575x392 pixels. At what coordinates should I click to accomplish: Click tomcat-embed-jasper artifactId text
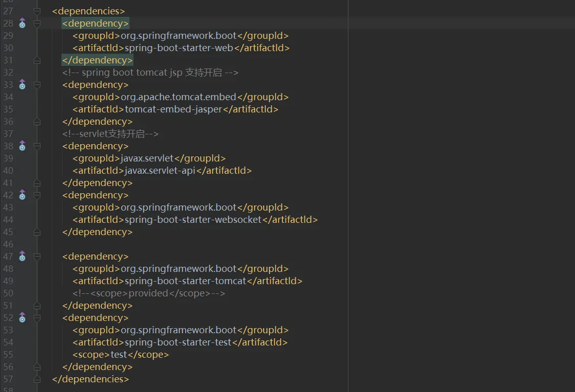click(173, 109)
